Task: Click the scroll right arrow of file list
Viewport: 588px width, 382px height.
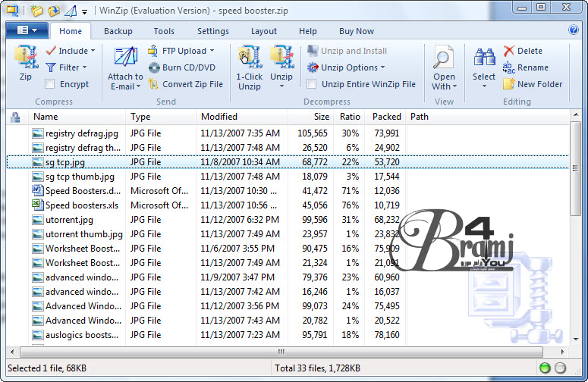Action: (562, 352)
